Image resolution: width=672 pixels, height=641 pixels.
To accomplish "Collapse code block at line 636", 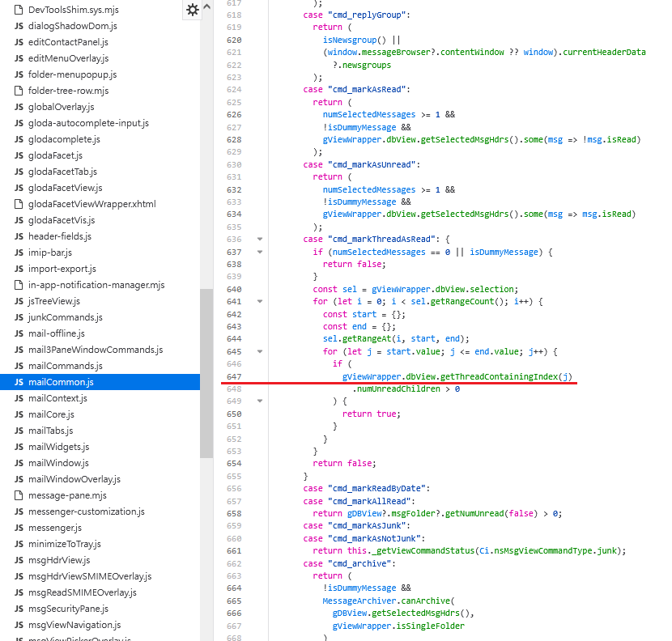I will point(260,239).
